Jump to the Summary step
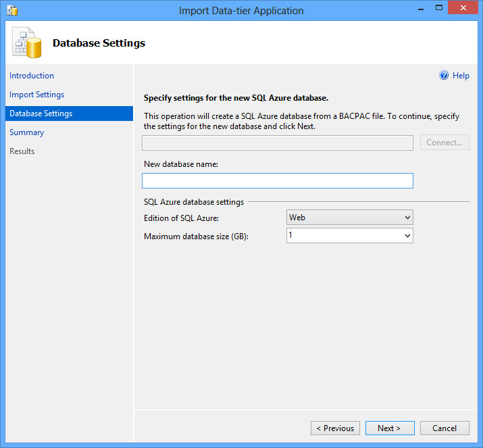This screenshot has width=483, height=448. 26,132
